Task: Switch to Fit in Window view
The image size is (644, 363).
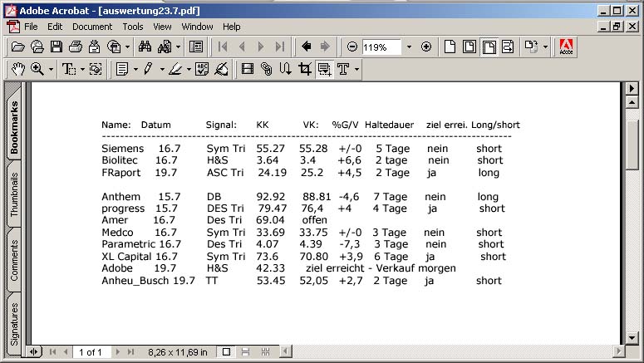Action: [x=469, y=47]
